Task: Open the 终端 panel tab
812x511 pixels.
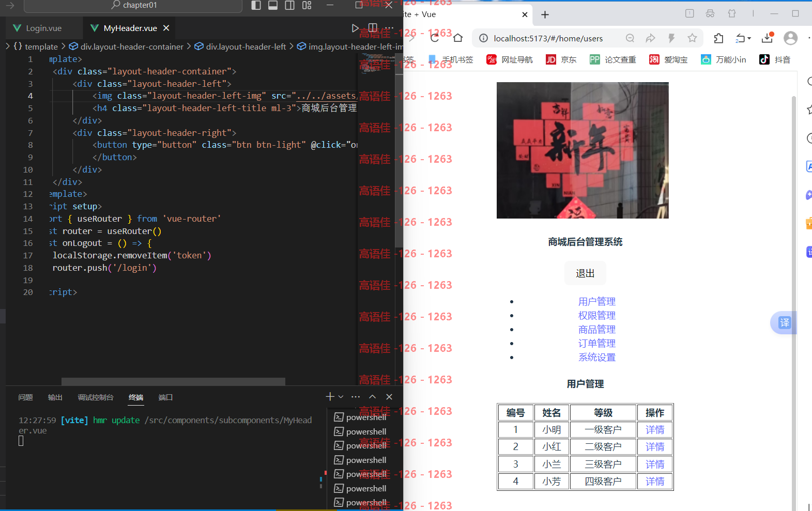Action: click(x=136, y=397)
